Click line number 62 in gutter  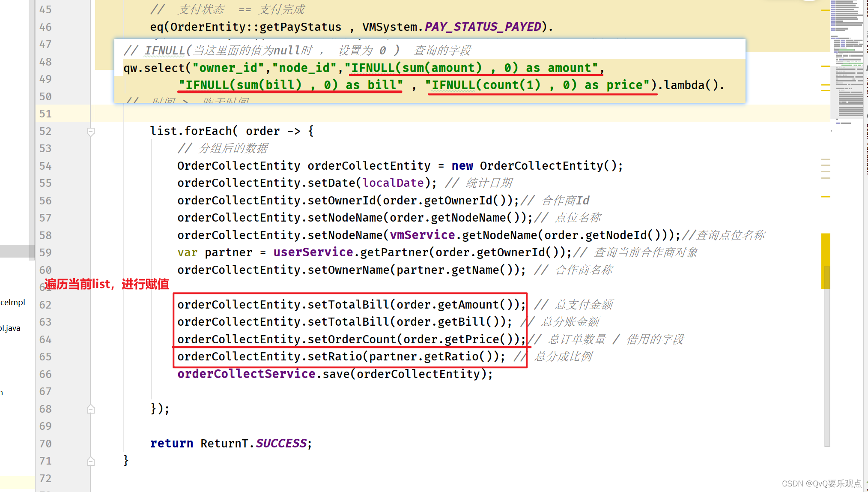point(45,305)
